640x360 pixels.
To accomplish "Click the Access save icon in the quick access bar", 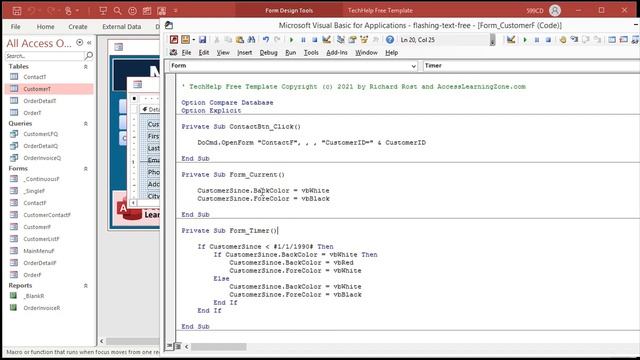I will pyautogui.click(x=17, y=11).
